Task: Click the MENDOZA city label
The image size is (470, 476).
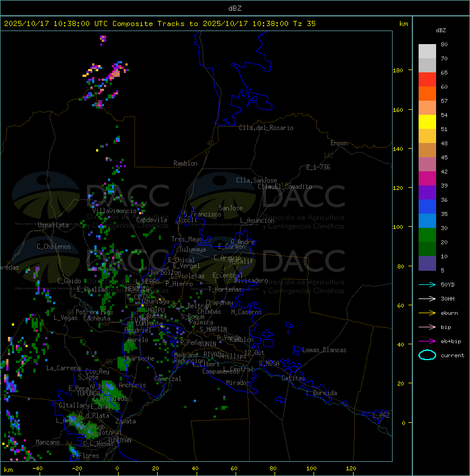Action: pyautogui.click(x=137, y=288)
